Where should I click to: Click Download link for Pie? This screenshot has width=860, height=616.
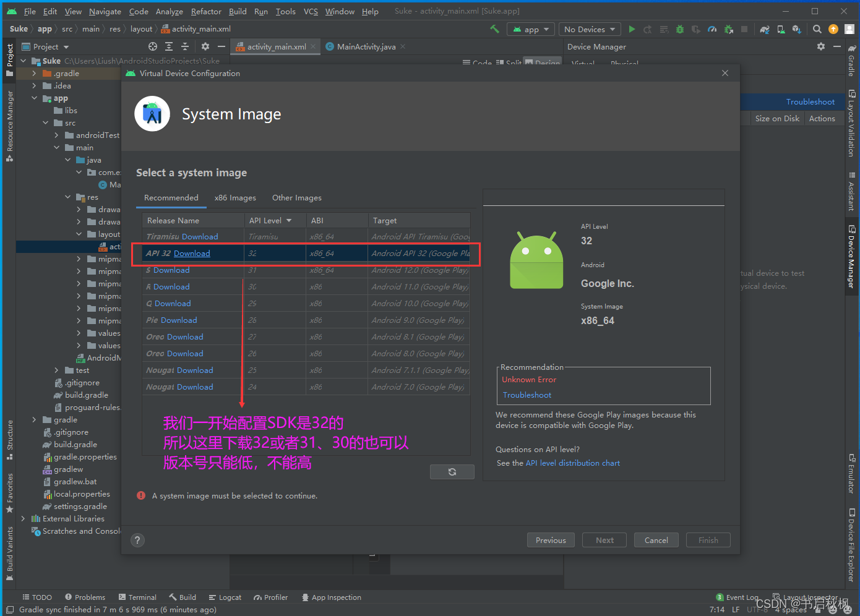click(x=179, y=320)
